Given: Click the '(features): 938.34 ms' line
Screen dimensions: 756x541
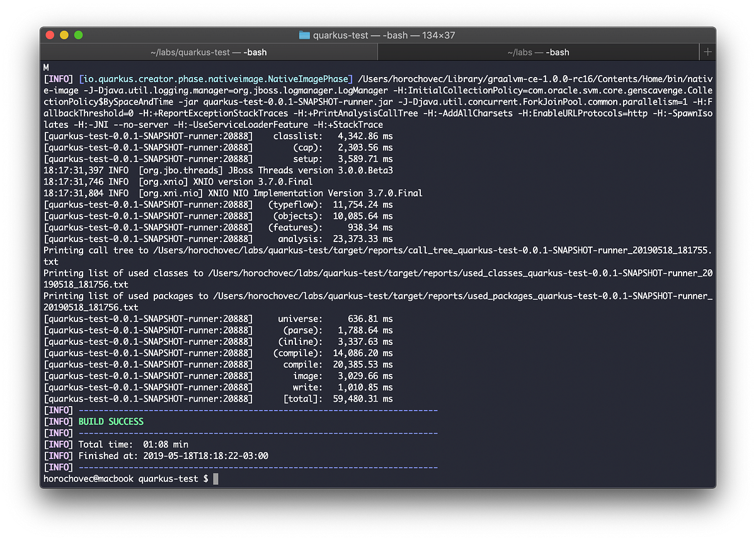Looking at the screenshot, I should 218,228.
